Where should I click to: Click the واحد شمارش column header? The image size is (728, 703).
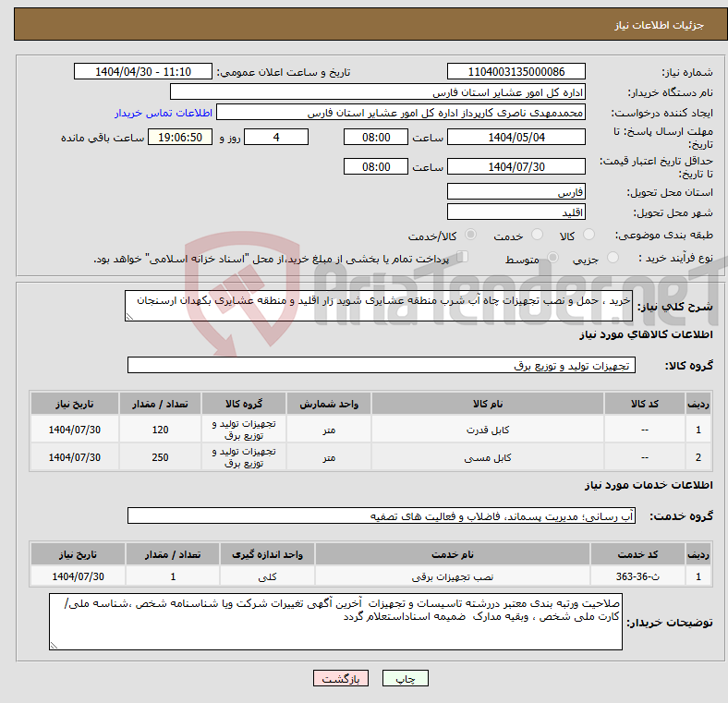pyautogui.click(x=329, y=404)
